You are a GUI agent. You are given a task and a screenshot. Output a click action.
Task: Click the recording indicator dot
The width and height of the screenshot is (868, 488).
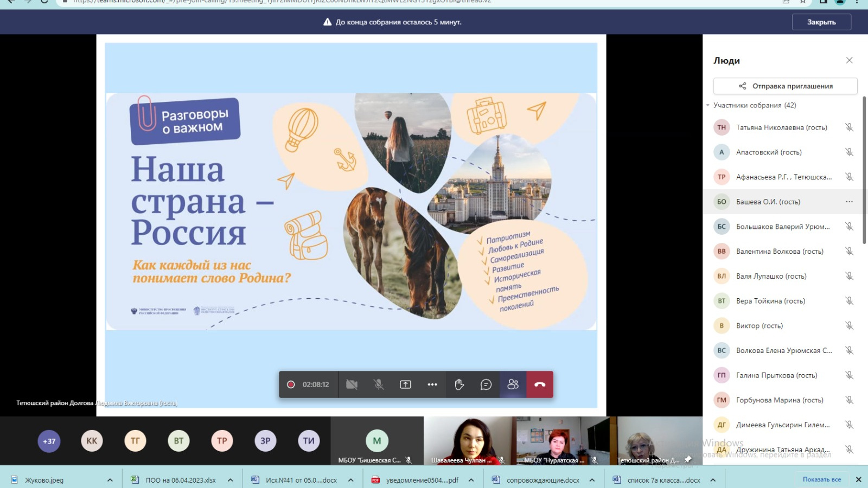(x=291, y=384)
